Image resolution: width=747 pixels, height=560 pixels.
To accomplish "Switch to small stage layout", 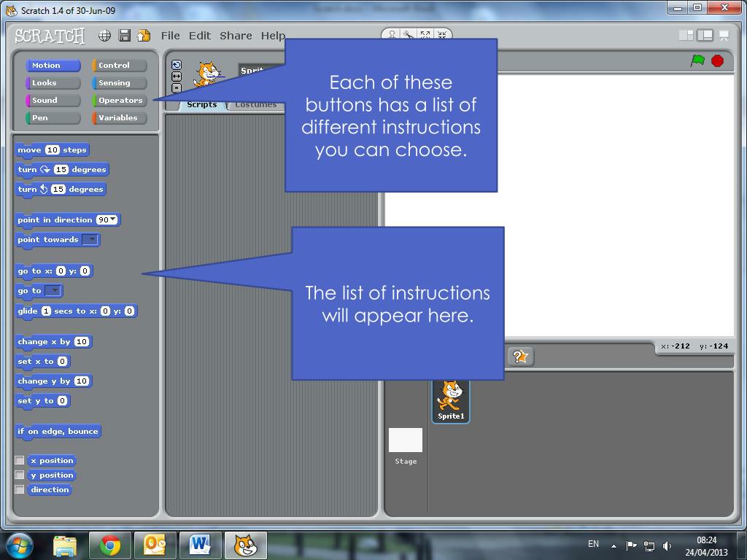I will 686,36.
